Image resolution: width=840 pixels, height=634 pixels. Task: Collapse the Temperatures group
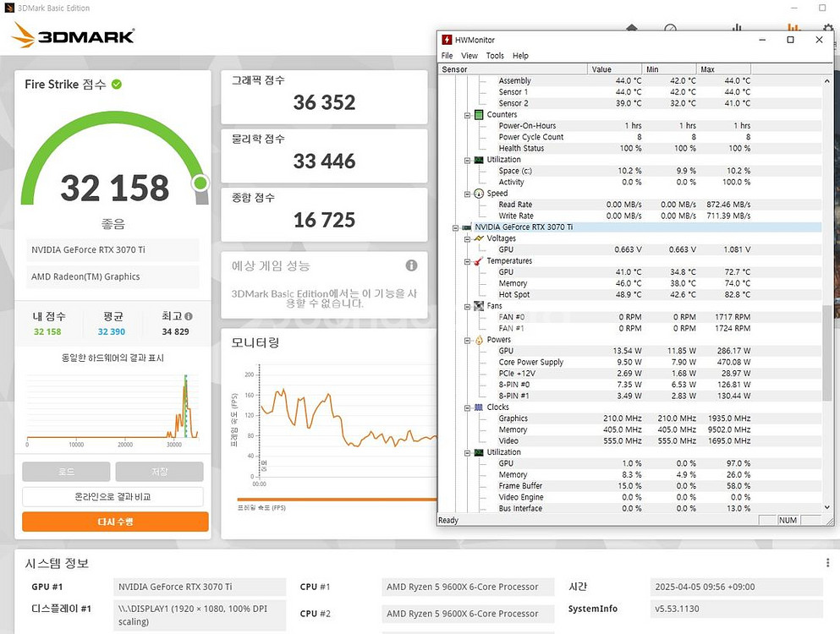click(467, 261)
